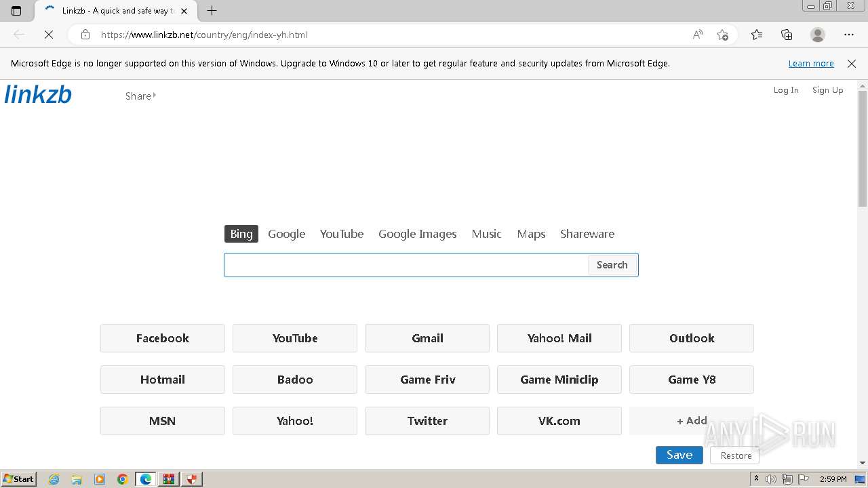
Task: Switch to Microsoft Edge taskbar icon
Action: tap(146, 479)
